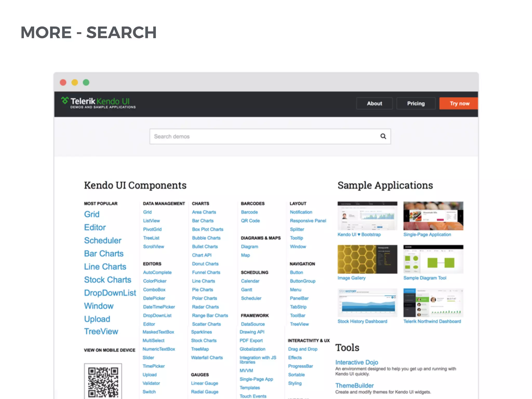
Task: Open Scheduler under Most Popular
Action: (x=103, y=240)
